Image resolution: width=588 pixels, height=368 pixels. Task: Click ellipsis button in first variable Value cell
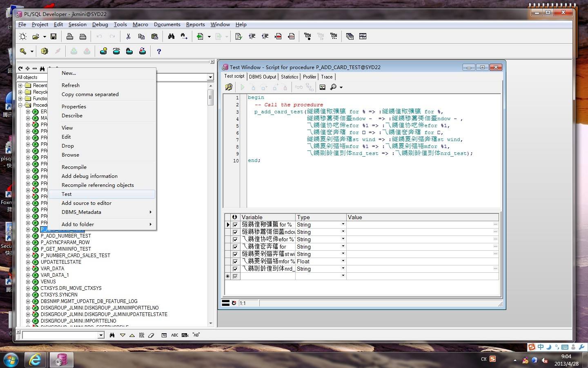495,224
